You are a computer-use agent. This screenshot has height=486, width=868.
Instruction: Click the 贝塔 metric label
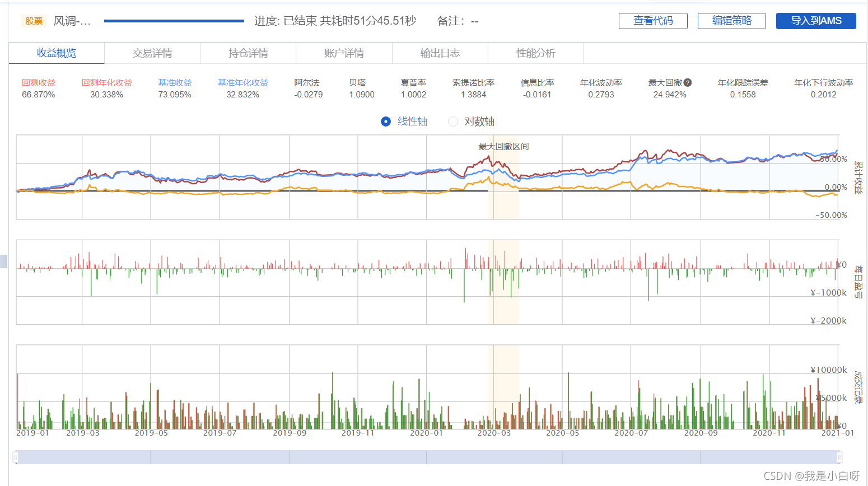[x=357, y=82]
